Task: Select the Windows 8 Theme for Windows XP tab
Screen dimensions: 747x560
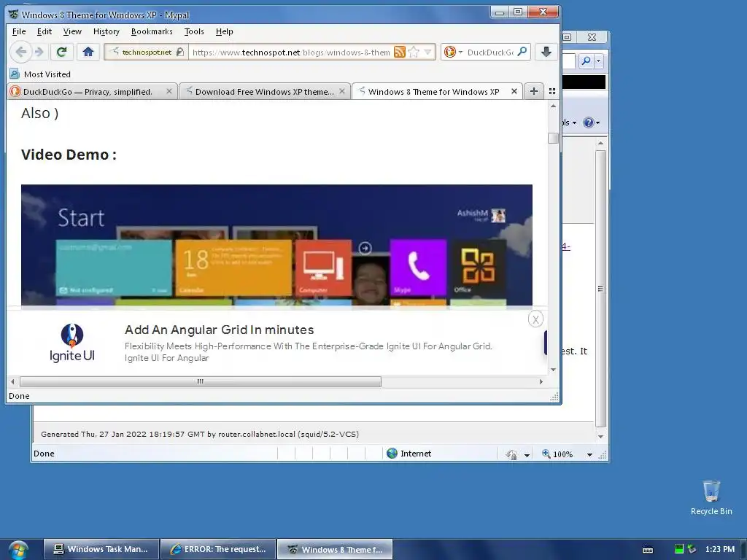Action: [x=433, y=91]
